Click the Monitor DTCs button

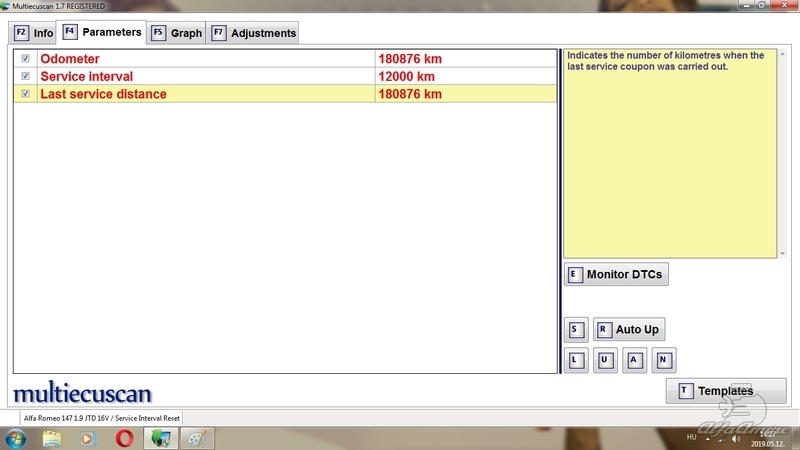616,274
